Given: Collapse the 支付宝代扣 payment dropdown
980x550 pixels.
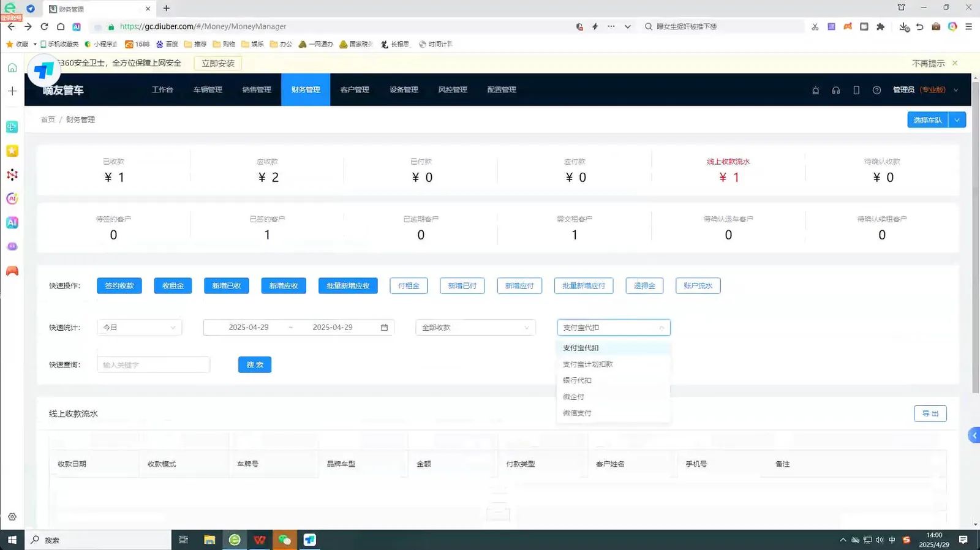Looking at the screenshot, I should click(x=614, y=328).
